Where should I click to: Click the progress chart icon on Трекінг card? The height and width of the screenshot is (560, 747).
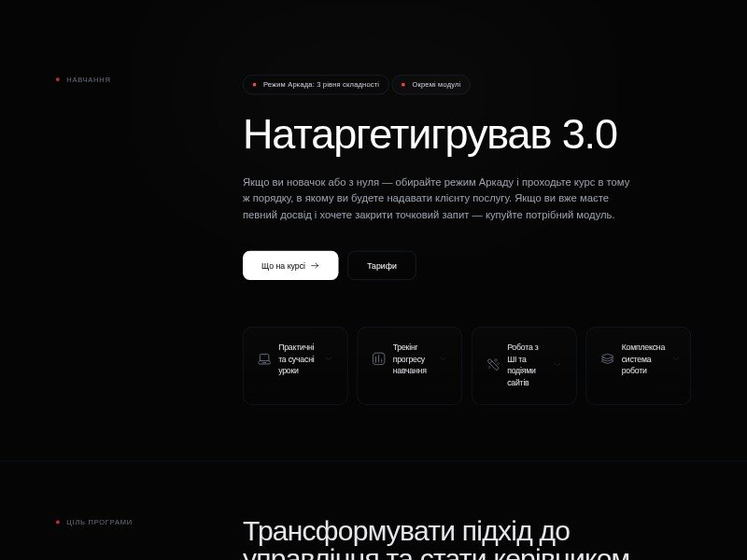pos(378,358)
